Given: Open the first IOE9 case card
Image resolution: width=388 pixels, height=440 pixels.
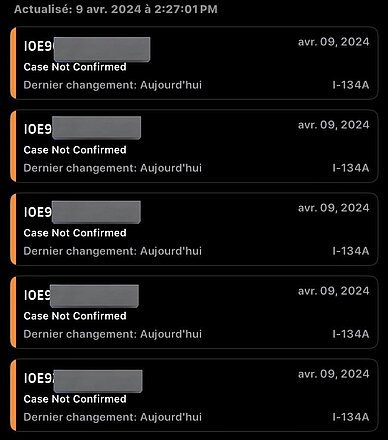Looking at the screenshot, I should [194, 63].
